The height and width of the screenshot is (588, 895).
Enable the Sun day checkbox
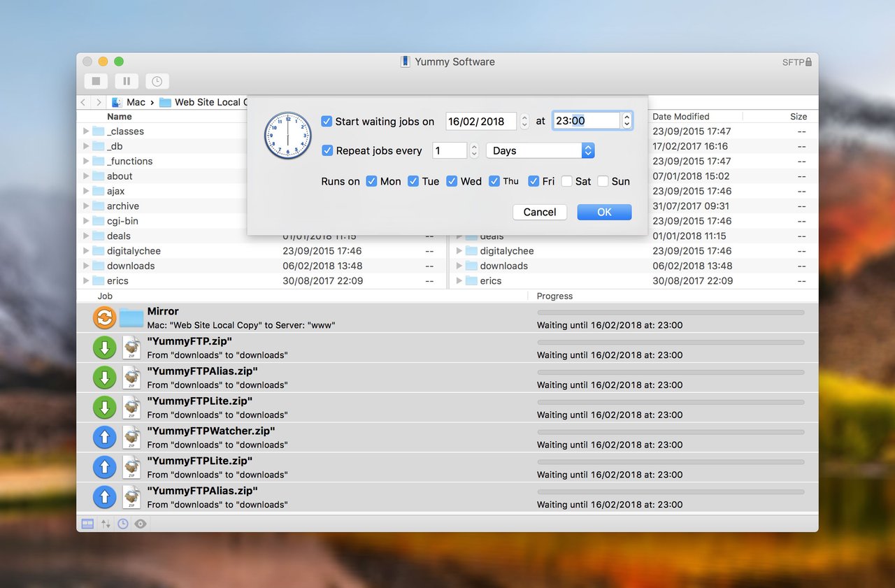pyautogui.click(x=603, y=181)
